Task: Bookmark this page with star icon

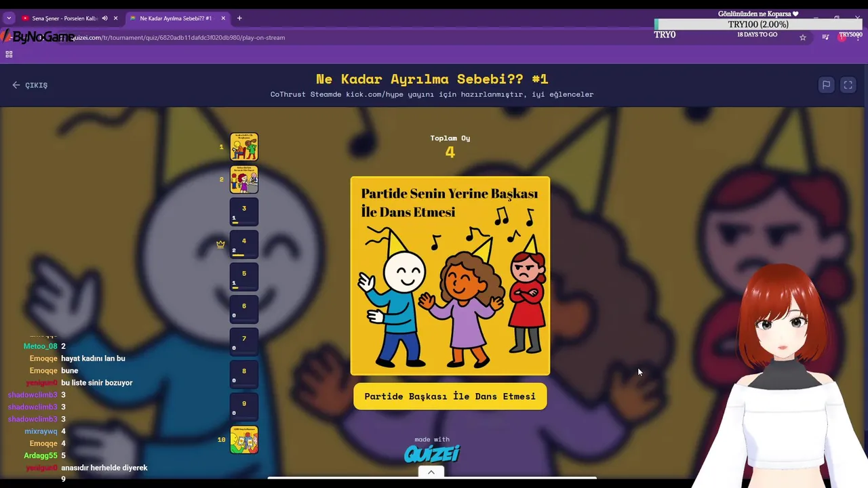Action: 803,37
